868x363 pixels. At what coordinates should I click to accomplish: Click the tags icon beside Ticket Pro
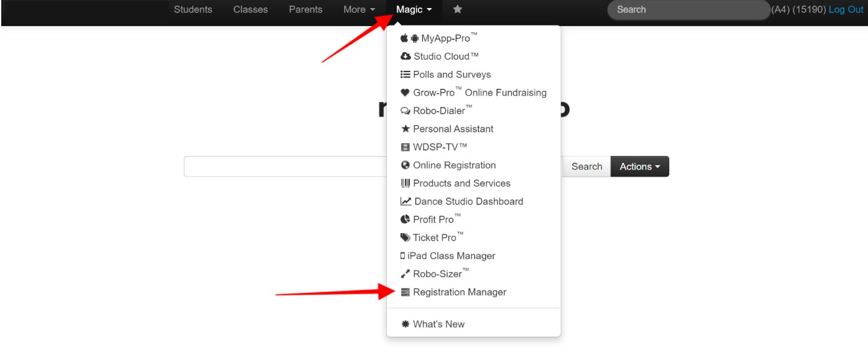(x=405, y=237)
